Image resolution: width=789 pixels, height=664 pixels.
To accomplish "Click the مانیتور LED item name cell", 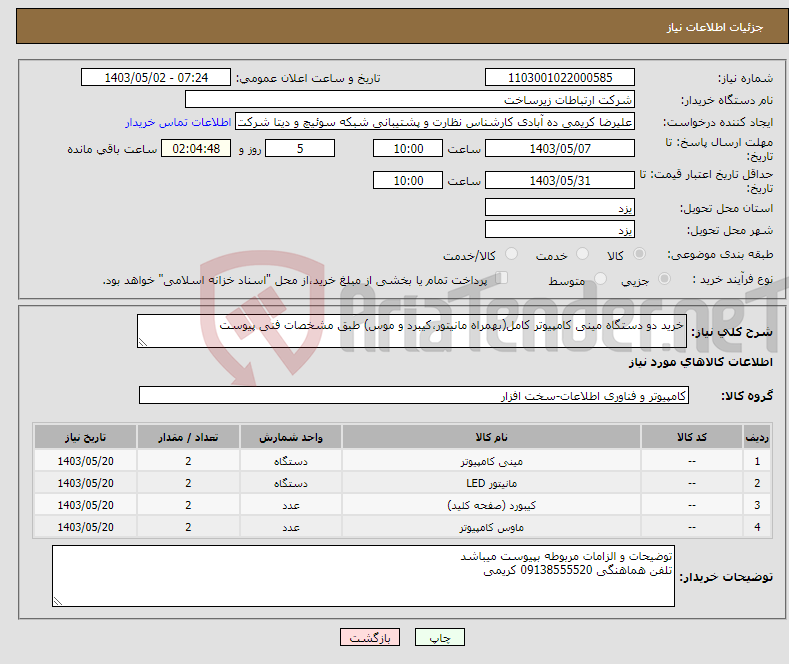I will click(x=491, y=483).
